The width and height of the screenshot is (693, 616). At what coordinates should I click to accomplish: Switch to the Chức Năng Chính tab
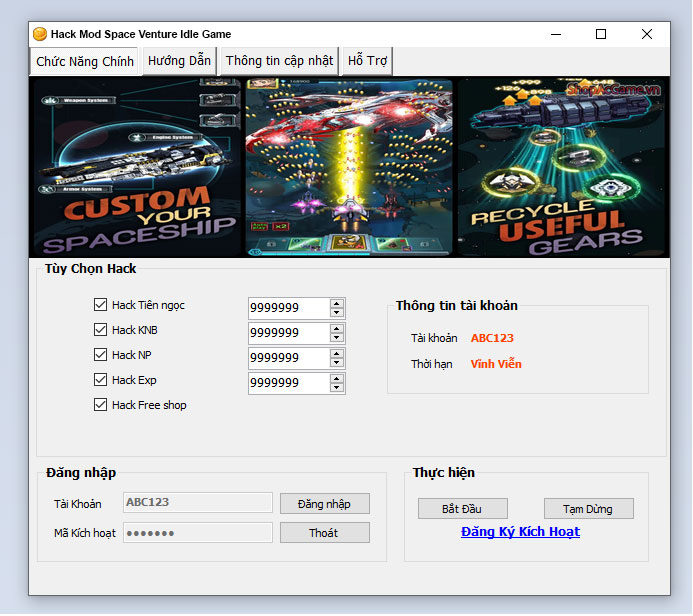[85, 61]
